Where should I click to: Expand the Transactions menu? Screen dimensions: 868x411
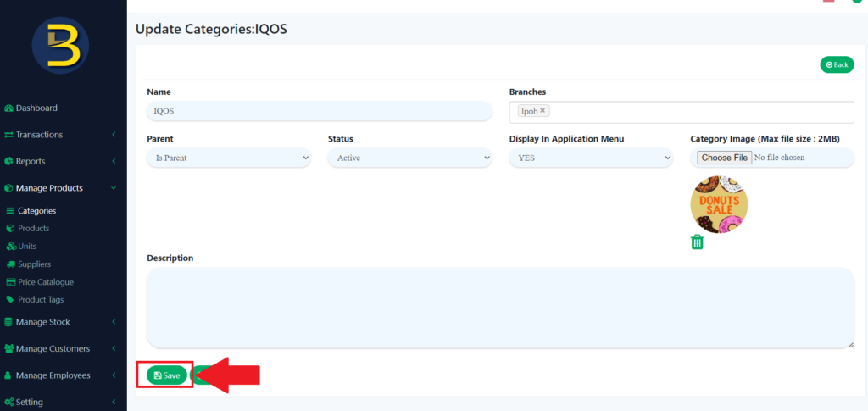[x=39, y=135]
